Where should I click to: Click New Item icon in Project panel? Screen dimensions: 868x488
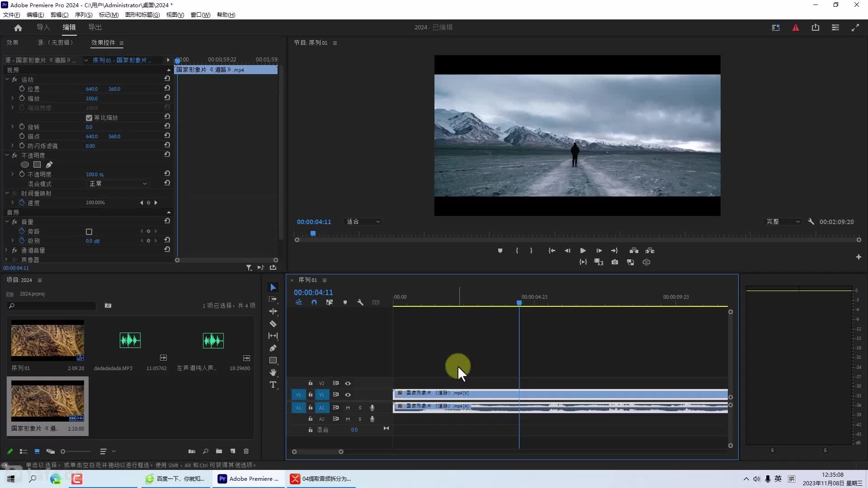233,451
